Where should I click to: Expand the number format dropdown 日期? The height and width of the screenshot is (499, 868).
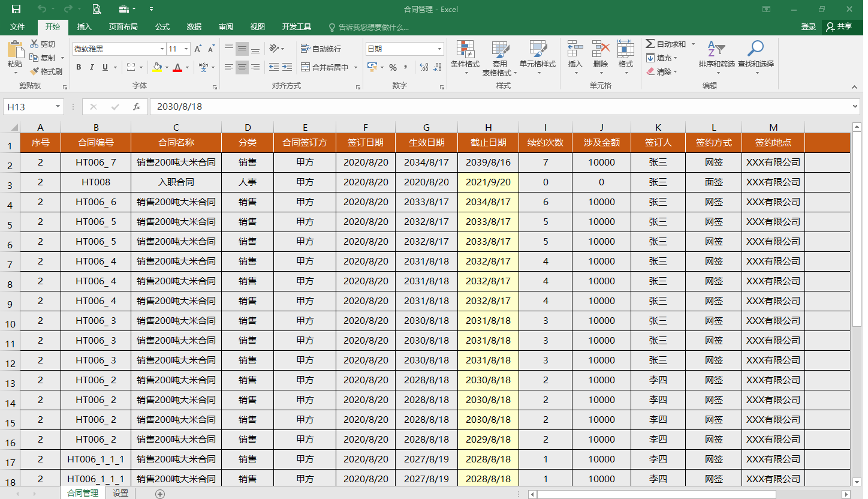point(439,49)
